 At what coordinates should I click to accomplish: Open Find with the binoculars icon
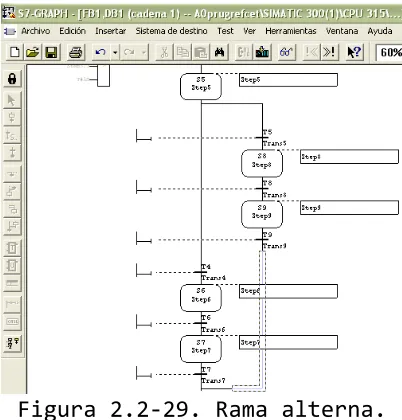pos(219,52)
